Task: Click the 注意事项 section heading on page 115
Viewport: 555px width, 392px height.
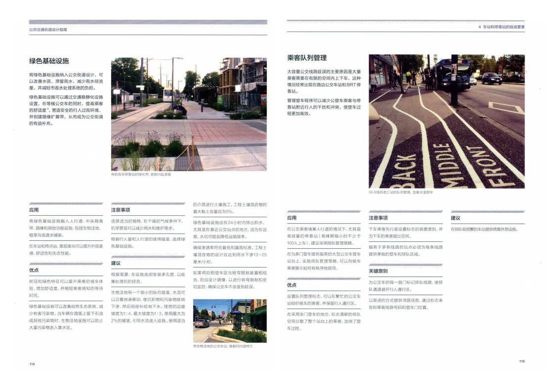Action: pos(378,218)
